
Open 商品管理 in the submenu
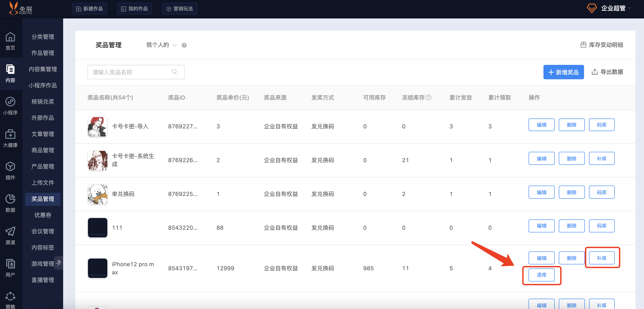43,150
